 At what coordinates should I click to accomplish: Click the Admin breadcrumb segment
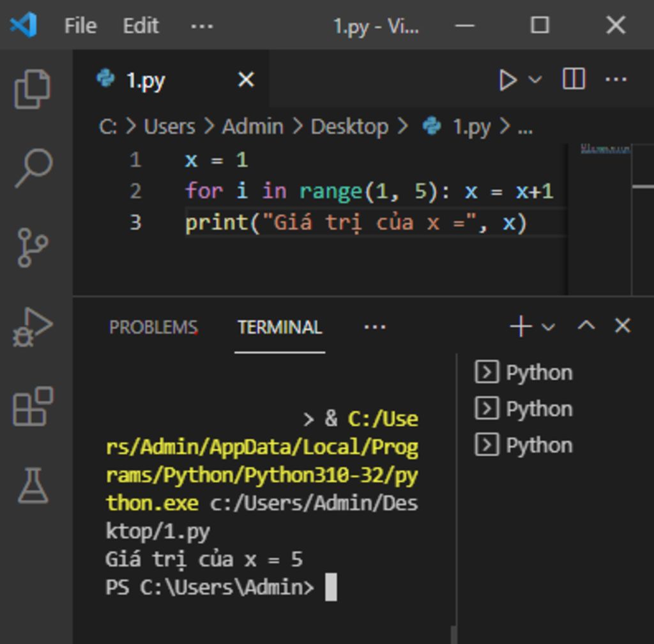pos(252,126)
